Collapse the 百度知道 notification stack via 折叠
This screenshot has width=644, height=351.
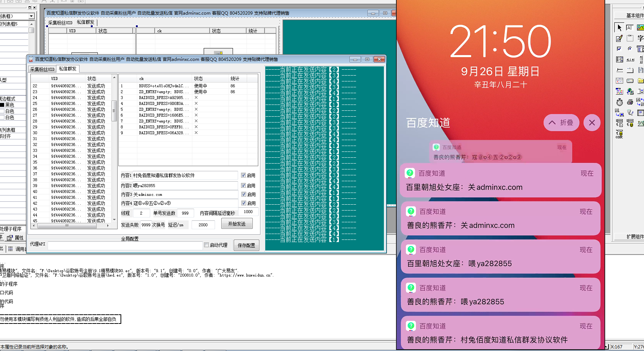(x=562, y=123)
